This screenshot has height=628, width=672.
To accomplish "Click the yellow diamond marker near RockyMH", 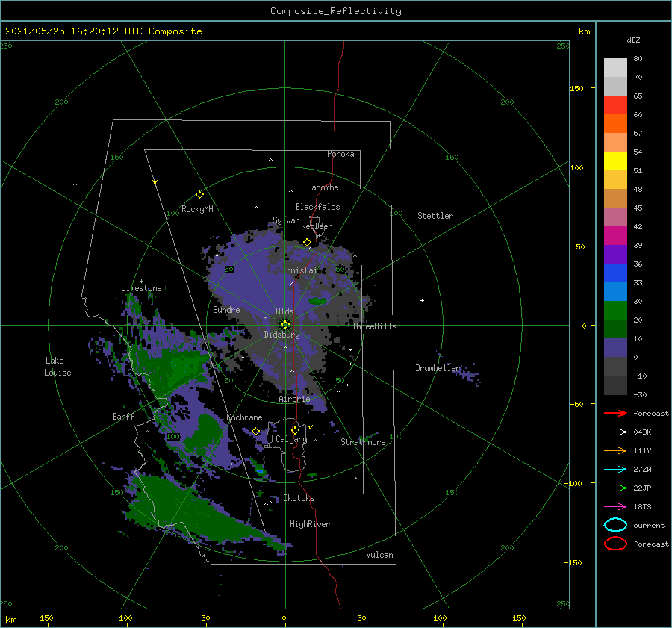I will 199,195.
